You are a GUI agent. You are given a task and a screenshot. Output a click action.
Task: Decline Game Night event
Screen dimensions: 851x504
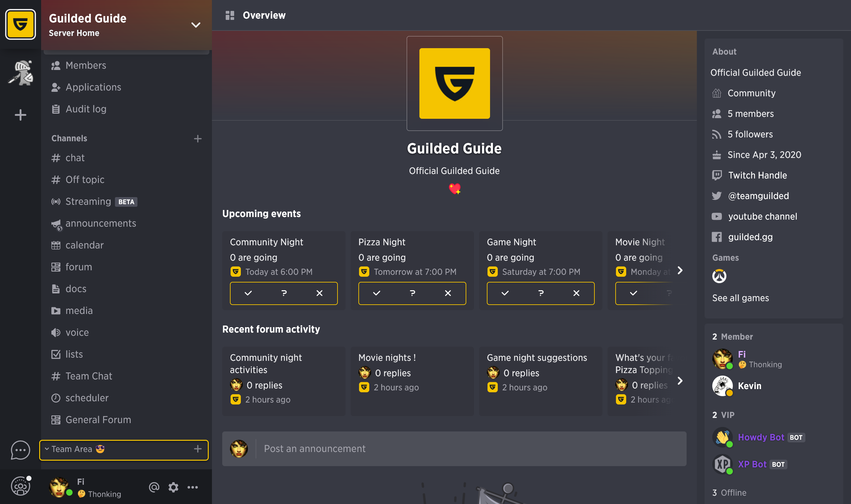click(576, 293)
